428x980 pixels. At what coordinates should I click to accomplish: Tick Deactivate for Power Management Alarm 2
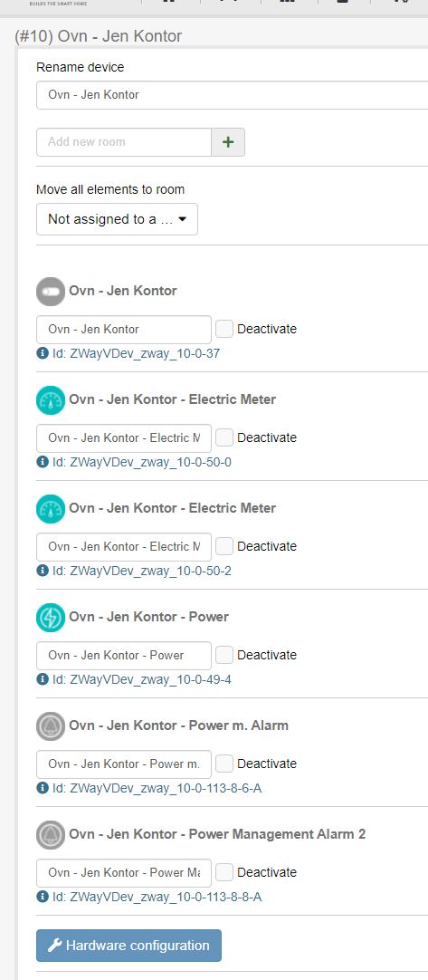224,872
